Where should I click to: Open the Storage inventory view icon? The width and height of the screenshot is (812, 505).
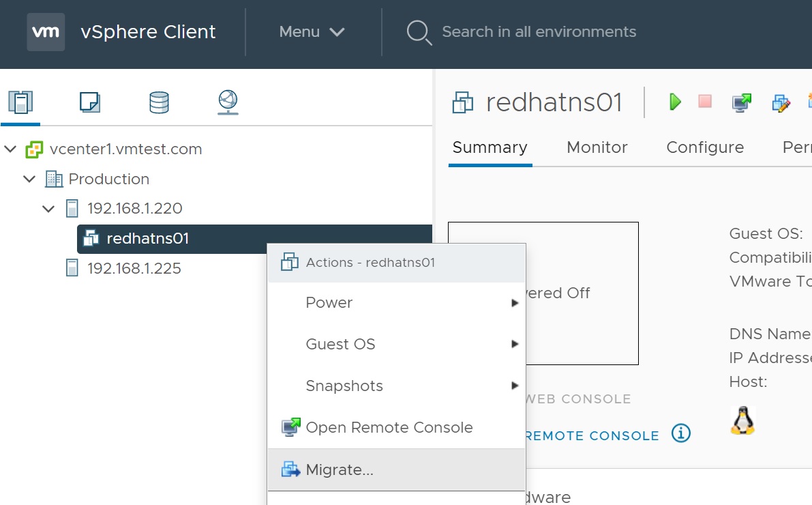tap(159, 102)
